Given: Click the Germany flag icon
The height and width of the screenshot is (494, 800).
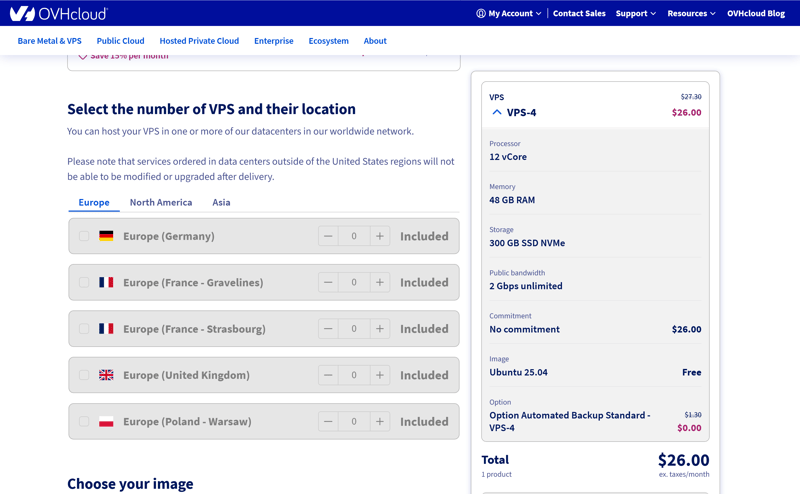Looking at the screenshot, I should click(x=106, y=236).
